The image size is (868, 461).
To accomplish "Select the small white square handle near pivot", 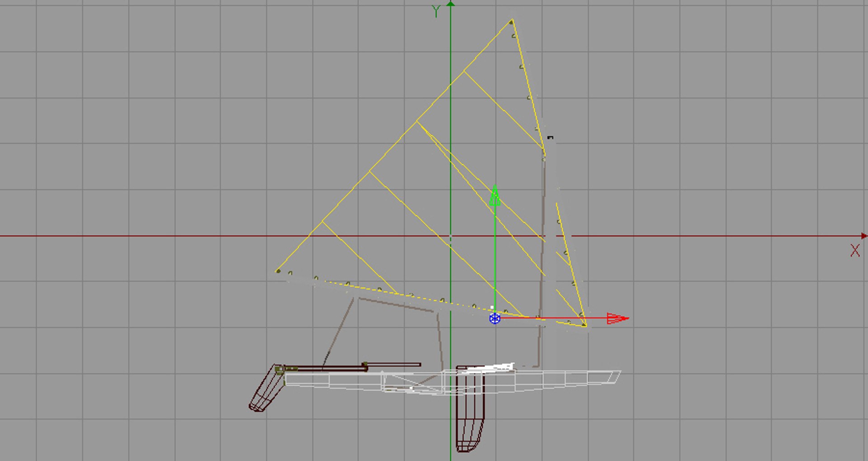I will point(492,308).
